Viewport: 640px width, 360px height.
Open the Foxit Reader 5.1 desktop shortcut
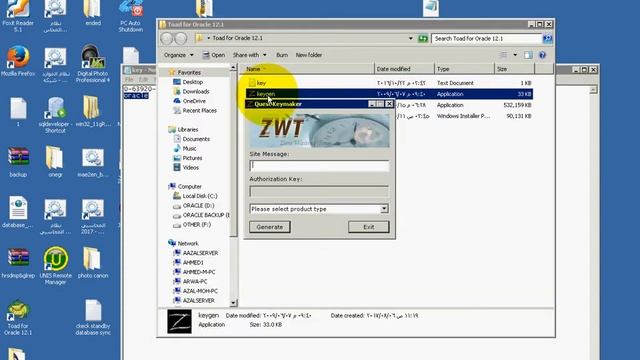tap(18, 16)
